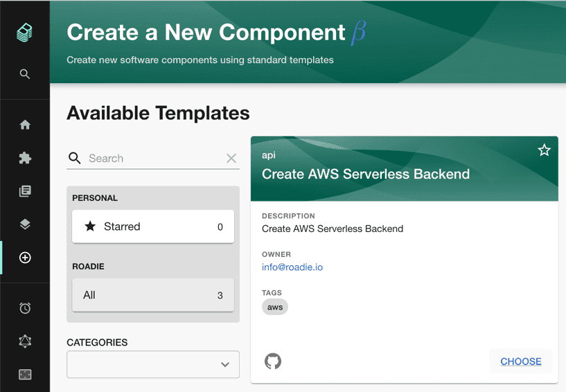Open the Categories combo box field
The width and height of the screenshot is (566, 392).
pyautogui.click(x=153, y=364)
